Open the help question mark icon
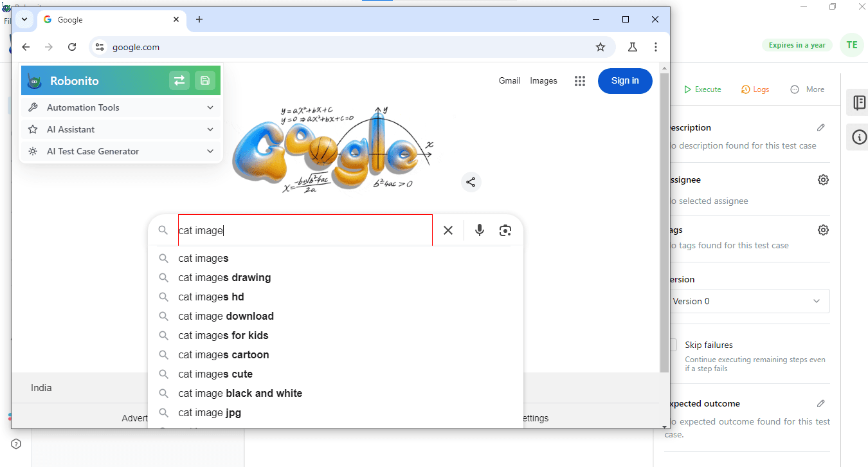 click(x=16, y=444)
